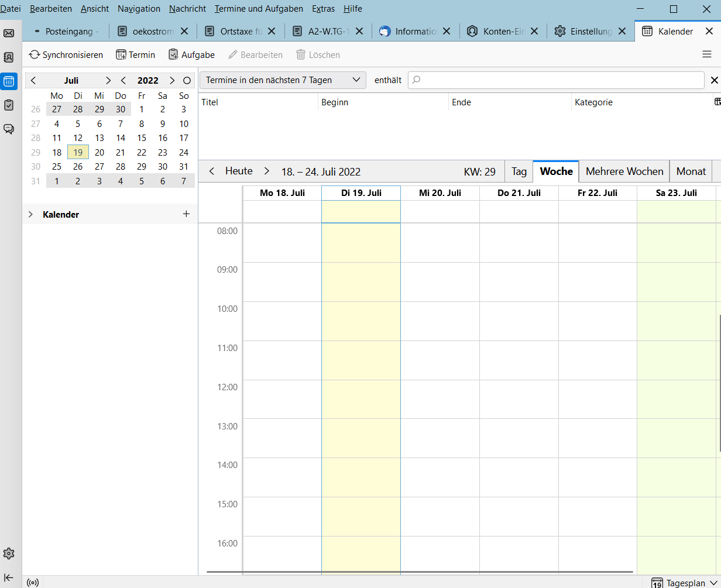Switch to the Monat view tab
Screen dimensions: 721x588
coord(691,171)
